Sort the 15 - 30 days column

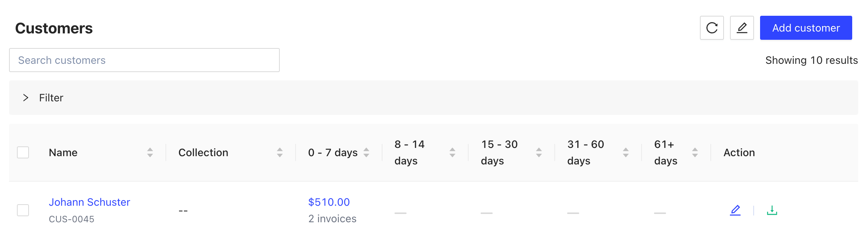click(539, 152)
